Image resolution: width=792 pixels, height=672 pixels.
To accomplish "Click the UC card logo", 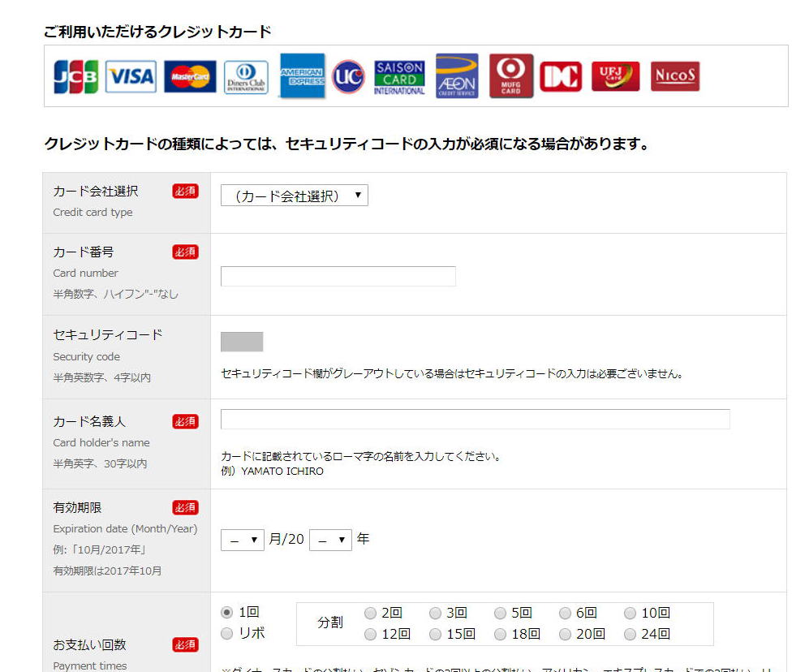I will point(348,76).
